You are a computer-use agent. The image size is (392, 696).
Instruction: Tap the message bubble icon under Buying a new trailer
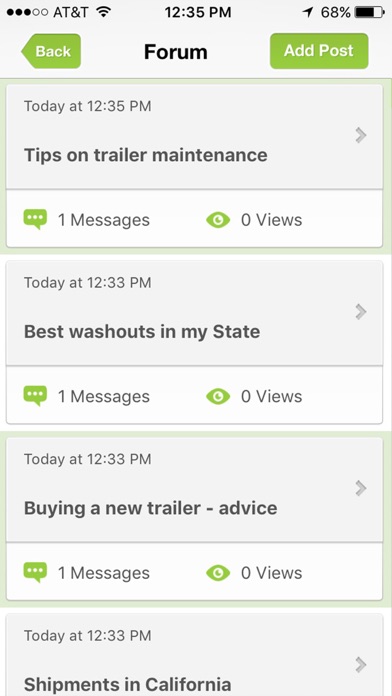pos(35,573)
